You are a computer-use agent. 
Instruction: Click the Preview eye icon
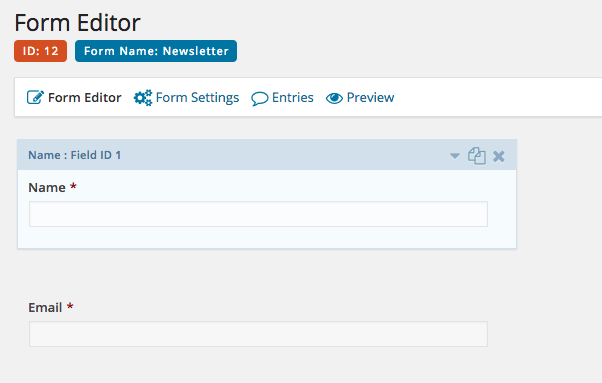(334, 98)
